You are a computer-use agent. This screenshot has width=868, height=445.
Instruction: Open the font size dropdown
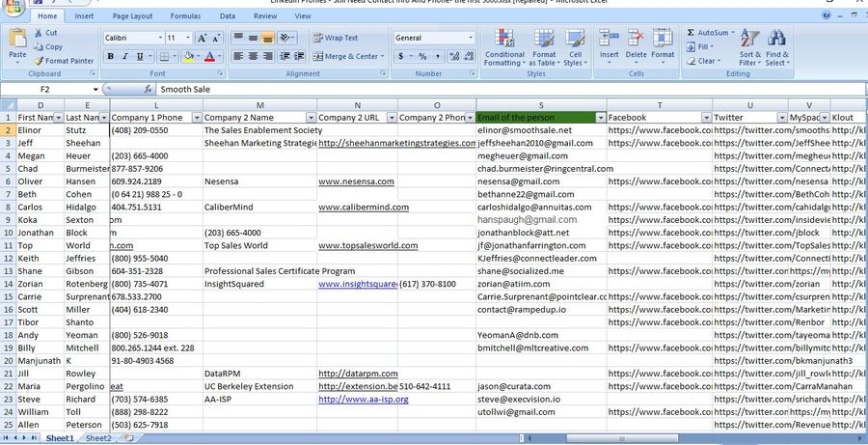[188, 38]
